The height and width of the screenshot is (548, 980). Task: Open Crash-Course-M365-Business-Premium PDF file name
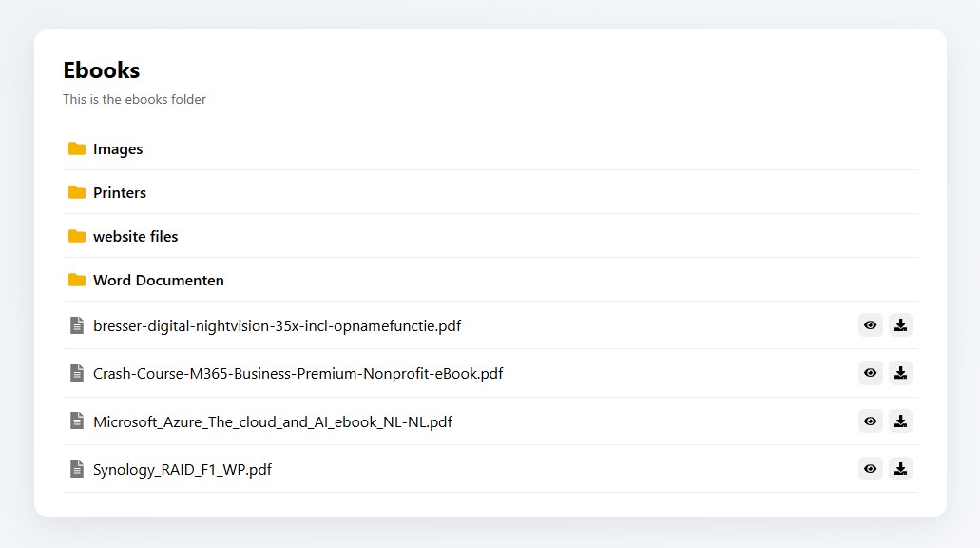point(298,374)
